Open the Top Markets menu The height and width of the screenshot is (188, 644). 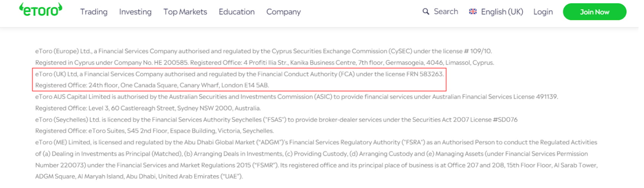(185, 12)
